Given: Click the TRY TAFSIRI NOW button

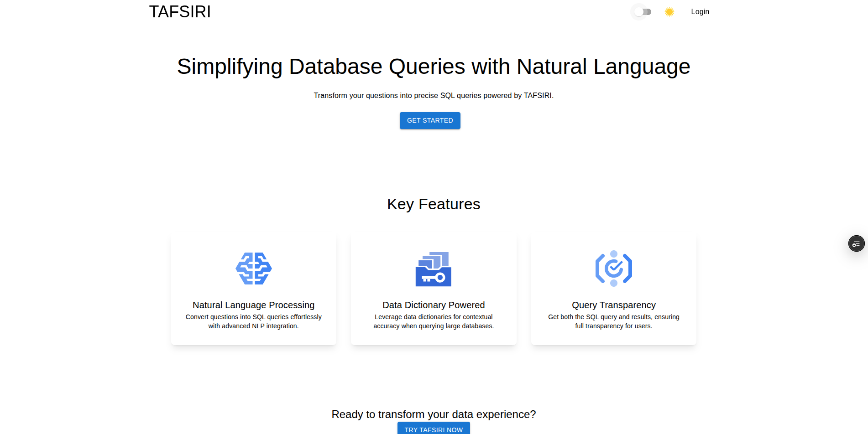Looking at the screenshot, I should (x=433, y=429).
